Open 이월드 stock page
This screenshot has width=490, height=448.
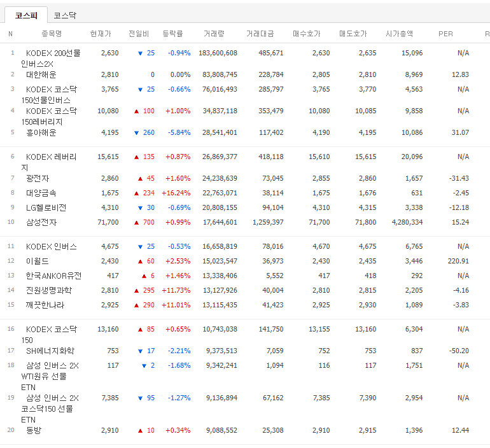pos(37,261)
